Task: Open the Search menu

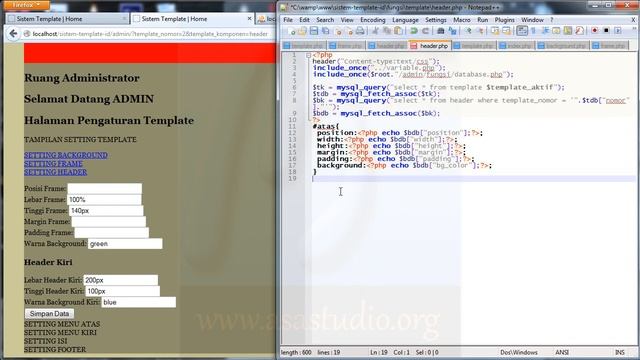Action: tap(325, 20)
